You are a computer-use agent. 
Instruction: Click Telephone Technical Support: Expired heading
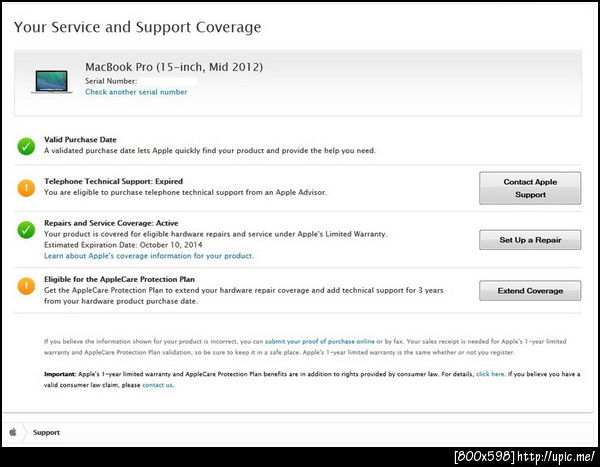pyautogui.click(x=114, y=181)
